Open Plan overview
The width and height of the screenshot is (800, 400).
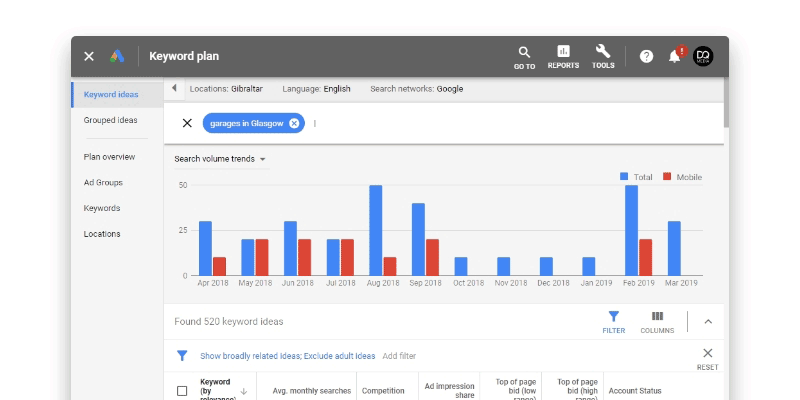[110, 157]
